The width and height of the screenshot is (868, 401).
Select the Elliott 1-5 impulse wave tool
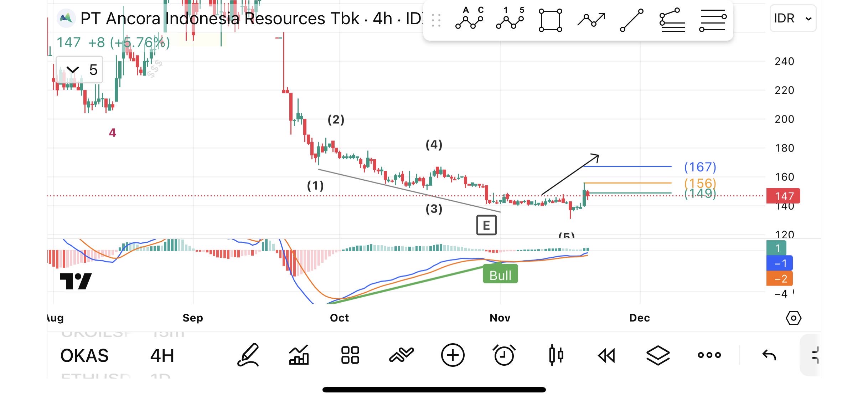[510, 20]
